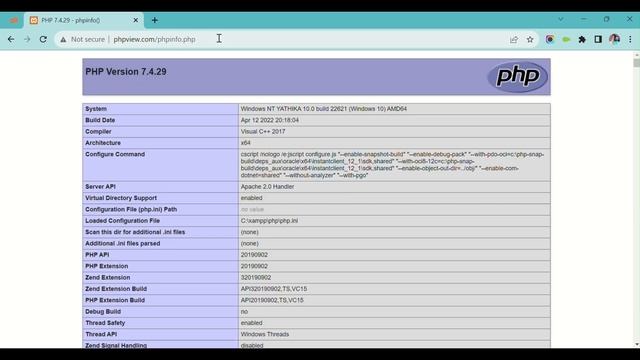Switch to the pinned orange tab
Screen dimensions: 640x360
[13, 20]
